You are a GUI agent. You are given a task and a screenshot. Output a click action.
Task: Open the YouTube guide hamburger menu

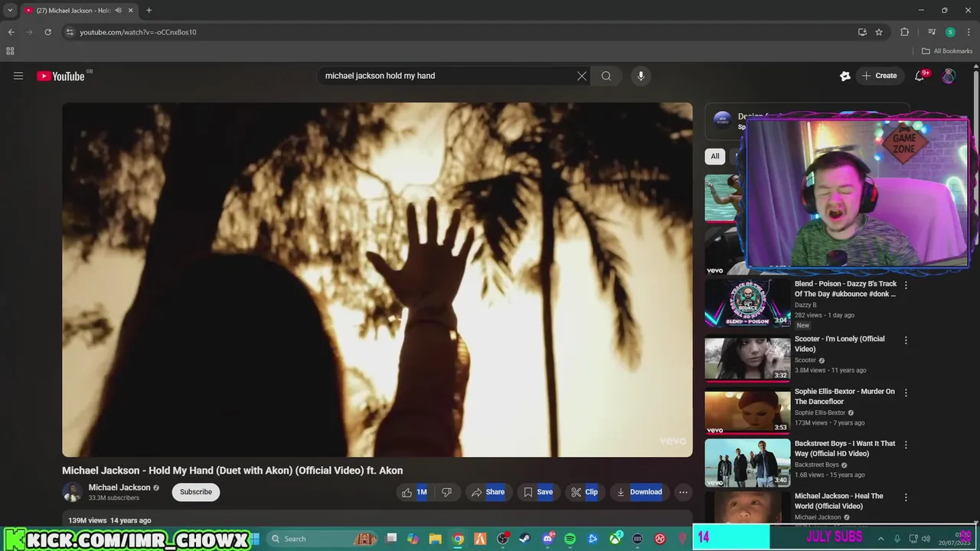click(18, 76)
